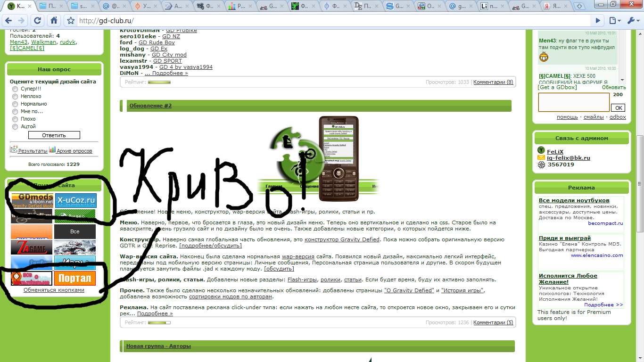Bookmark this page with the star icon
This screenshot has height=362, width=644.
point(71,21)
